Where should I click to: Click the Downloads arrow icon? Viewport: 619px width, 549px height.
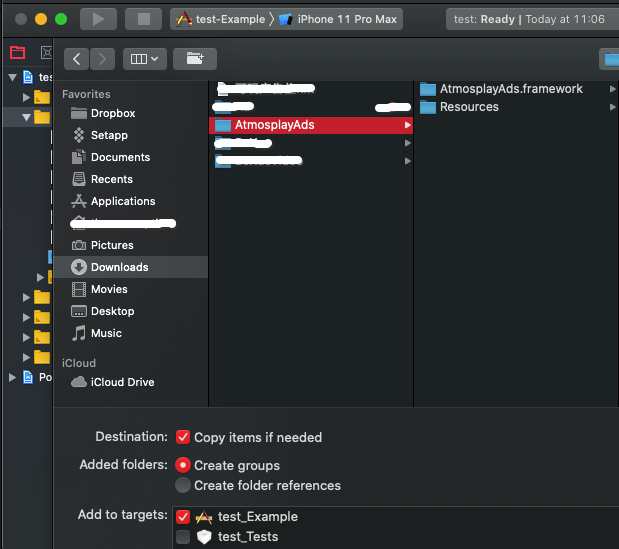coord(79,267)
